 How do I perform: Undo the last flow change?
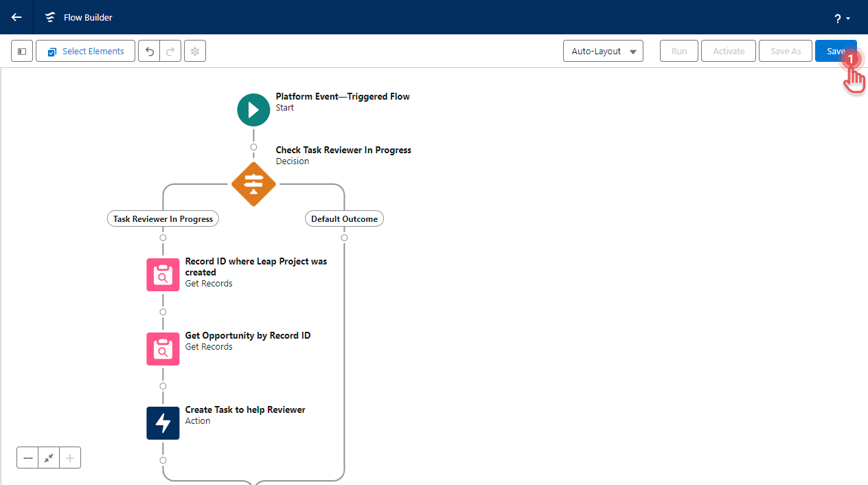point(150,51)
